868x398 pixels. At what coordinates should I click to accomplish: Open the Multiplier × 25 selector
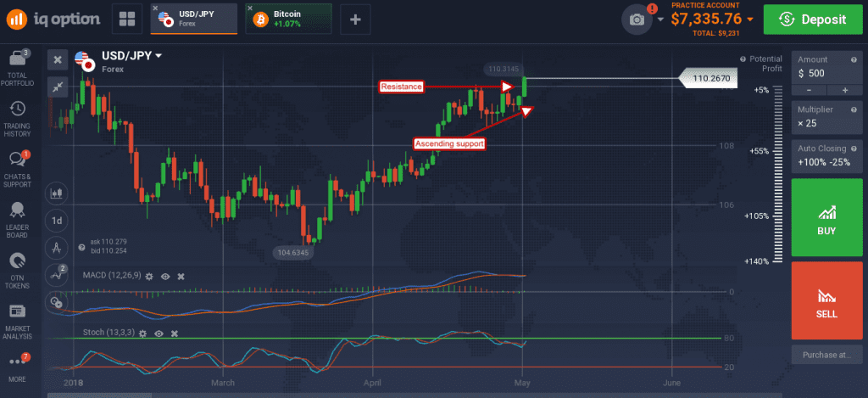(x=827, y=116)
